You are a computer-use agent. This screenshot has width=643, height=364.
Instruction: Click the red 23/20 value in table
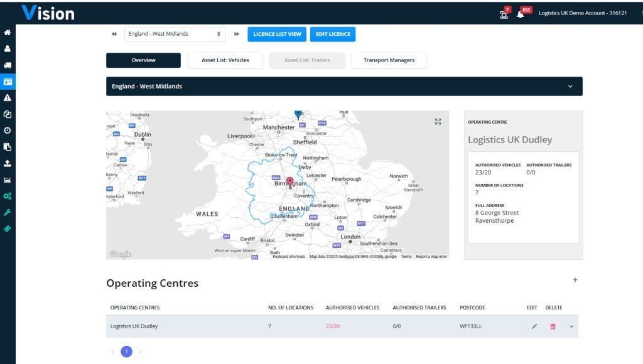pyautogui.click(x=333, y=326)
